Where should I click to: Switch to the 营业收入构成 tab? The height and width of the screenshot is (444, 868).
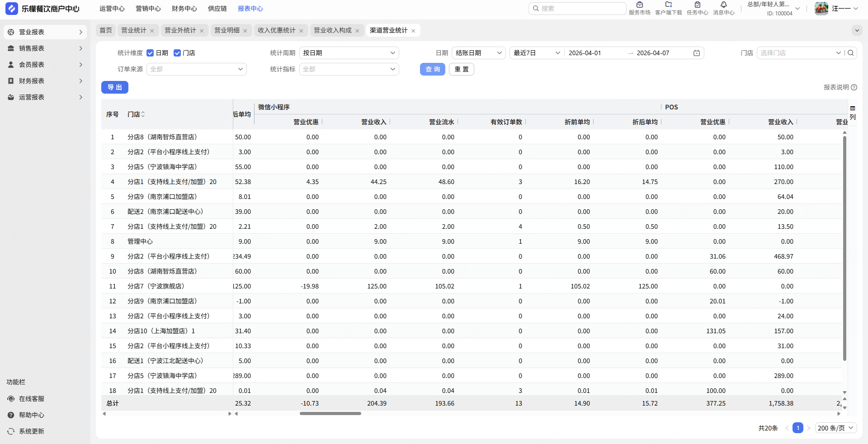point(332,30)
